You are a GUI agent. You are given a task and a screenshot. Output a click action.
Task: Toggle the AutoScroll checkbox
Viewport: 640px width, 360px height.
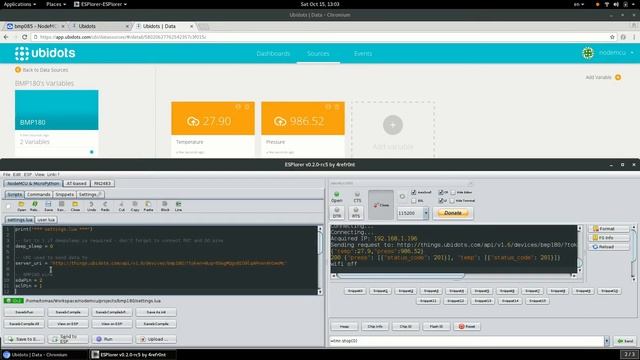[413, 192]
